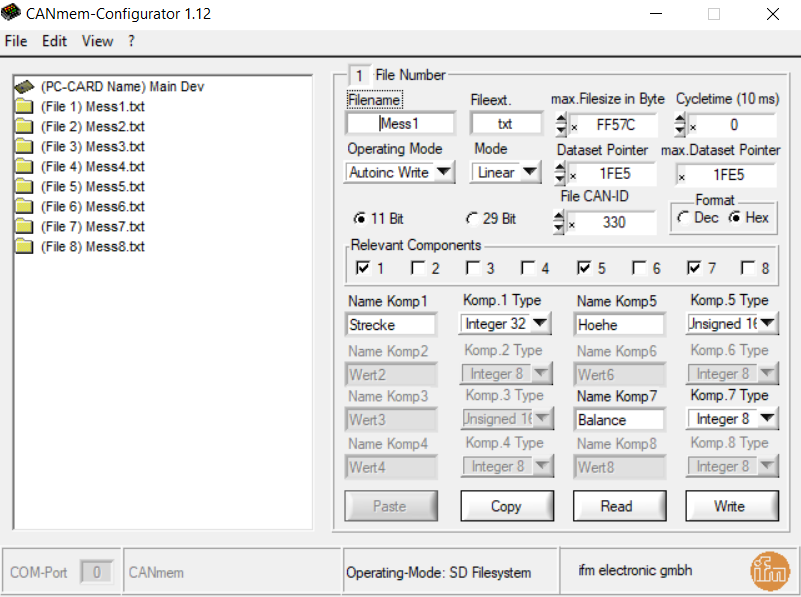The image size is (801, 597).
Task: Click the folder icon of File 5 Mess5.txt
Action: click(24, 186)
